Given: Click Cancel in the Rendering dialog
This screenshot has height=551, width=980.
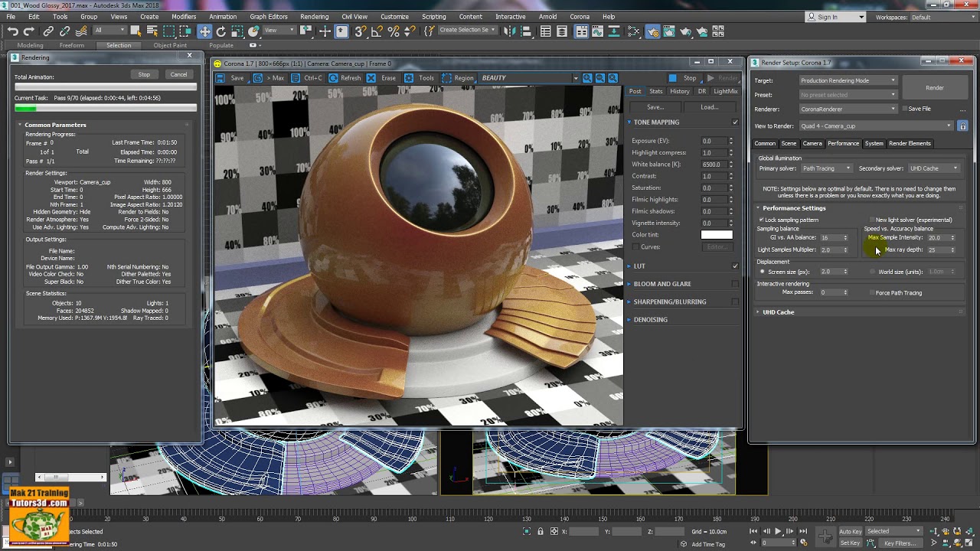Looking at the screenshot, I should pyautogui.click(x=178, y=74).
